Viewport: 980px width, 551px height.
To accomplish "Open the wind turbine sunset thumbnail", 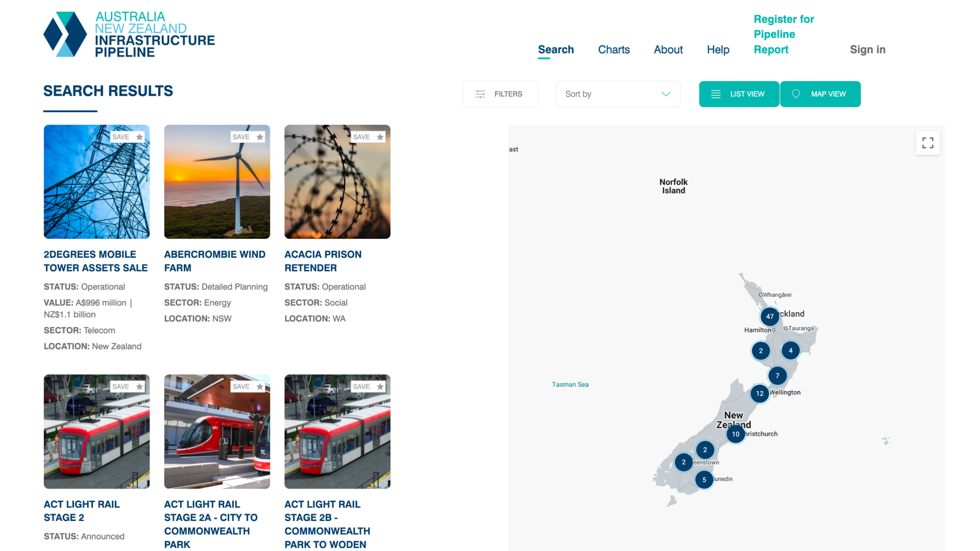I will pos(217,182).
